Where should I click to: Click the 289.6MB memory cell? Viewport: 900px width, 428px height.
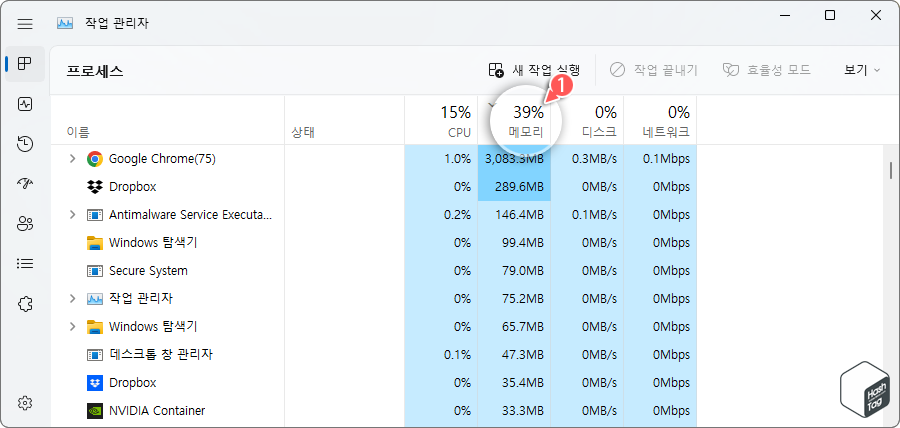click(514, 187)
